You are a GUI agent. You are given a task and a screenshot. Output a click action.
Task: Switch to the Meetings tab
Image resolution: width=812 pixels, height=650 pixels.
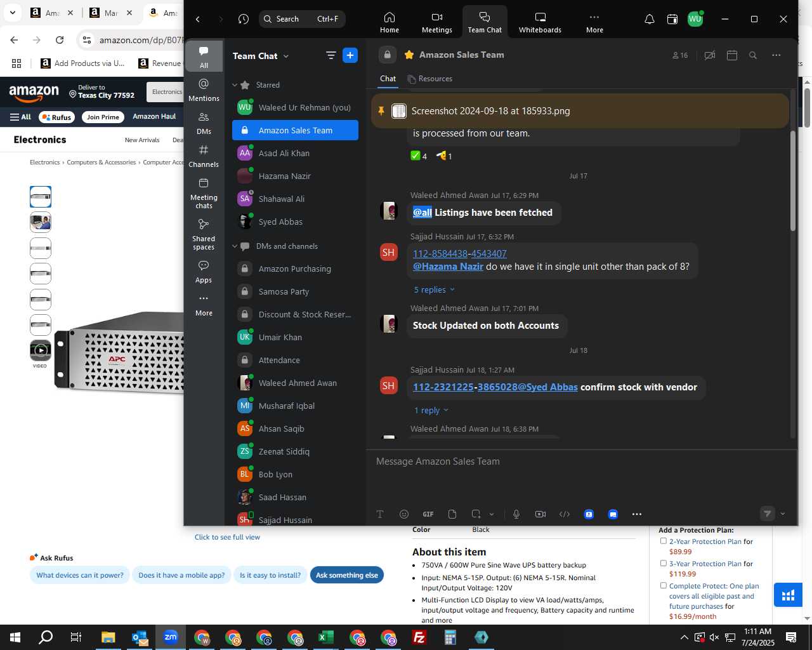[437, 22]
